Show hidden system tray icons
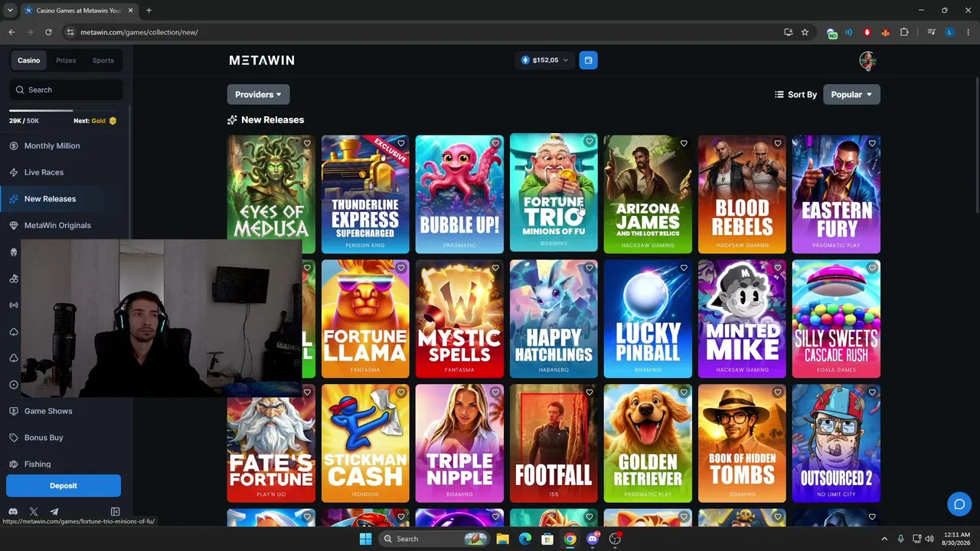The width and height of the screenshot is (980, 551). 884,539
